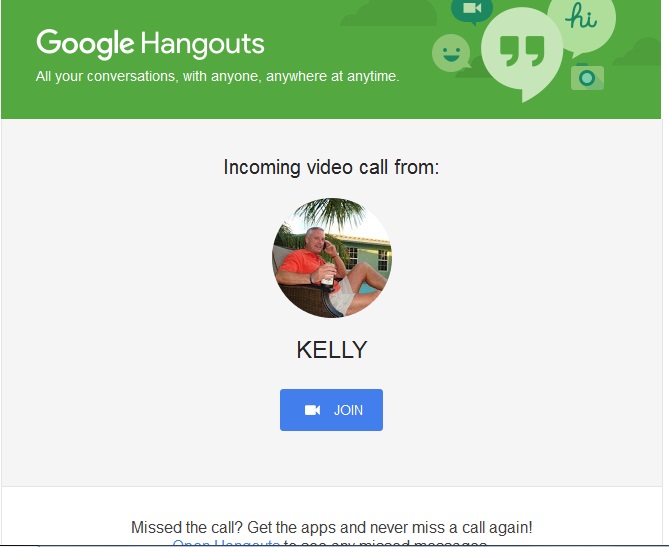Click the cloud shape behind Hangouts bubbles

(x=390, y=14)
